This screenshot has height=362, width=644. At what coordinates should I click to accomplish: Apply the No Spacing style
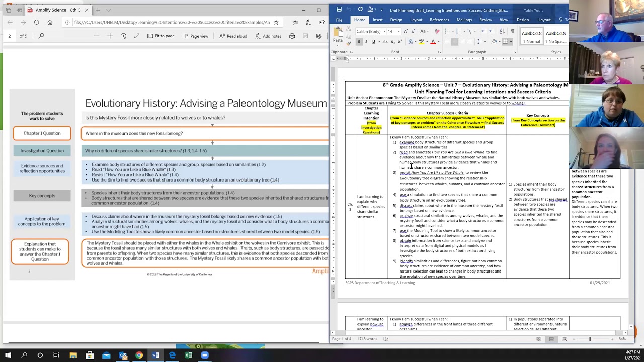click(x=555, y=37)
